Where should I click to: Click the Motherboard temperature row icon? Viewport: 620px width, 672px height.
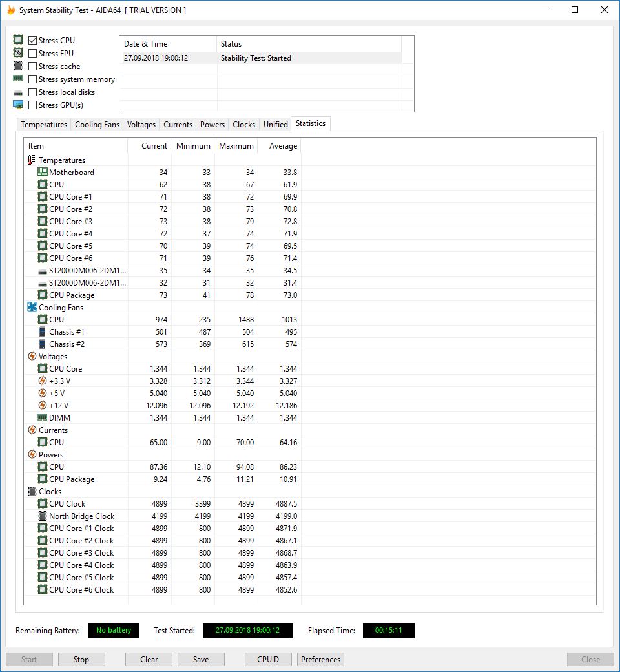click(x=43, y=173)
